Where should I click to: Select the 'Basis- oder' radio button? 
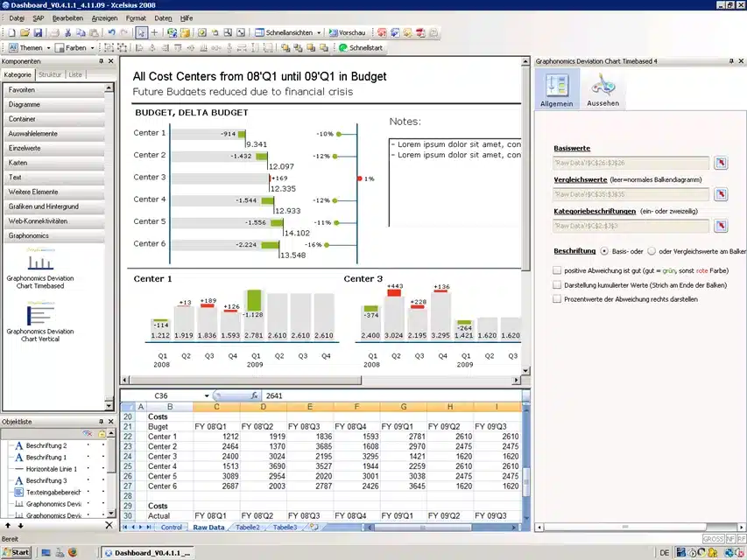pos(604,251)
